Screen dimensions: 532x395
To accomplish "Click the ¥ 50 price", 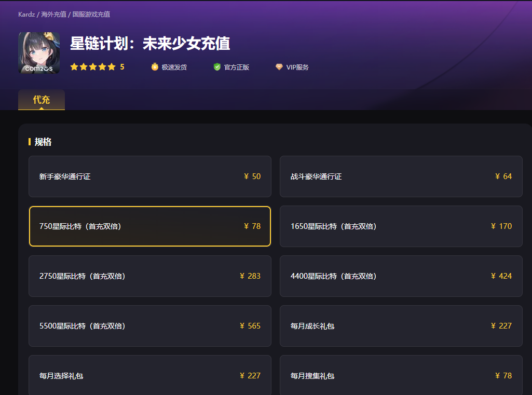I will pyautogui.click(x=252, y=176).
